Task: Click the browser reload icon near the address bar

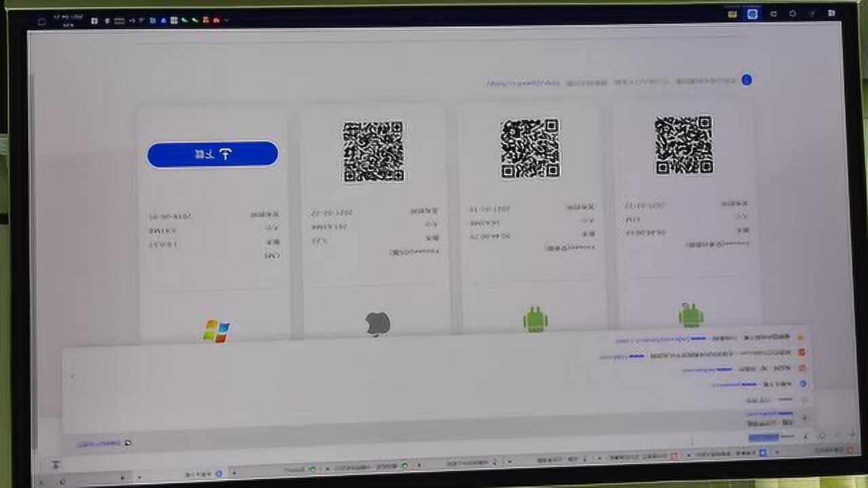Action: click(x=822, y=436)
